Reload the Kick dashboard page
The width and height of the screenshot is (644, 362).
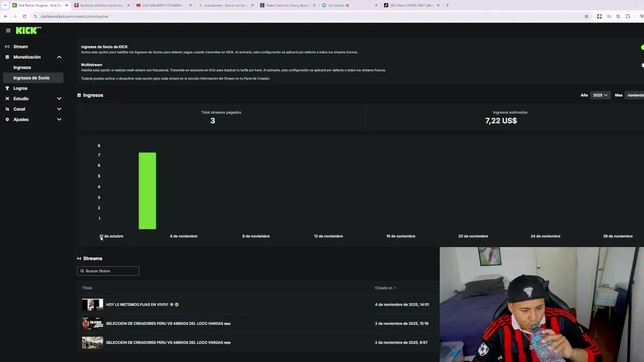24,16
